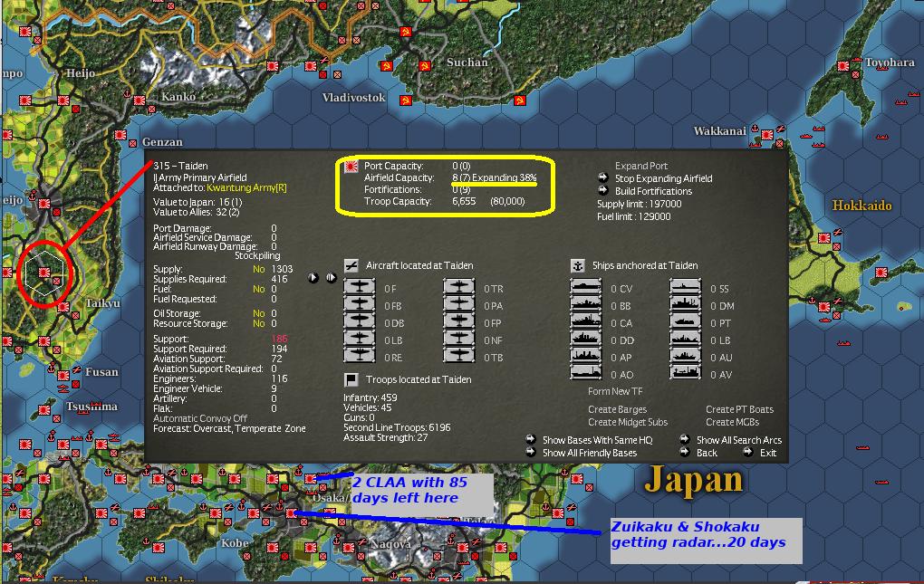The width and height of the screenshot is (924, 584).
Task: Open the Kwantung Army[R] HQ link
Action: (x=246, y=187)
